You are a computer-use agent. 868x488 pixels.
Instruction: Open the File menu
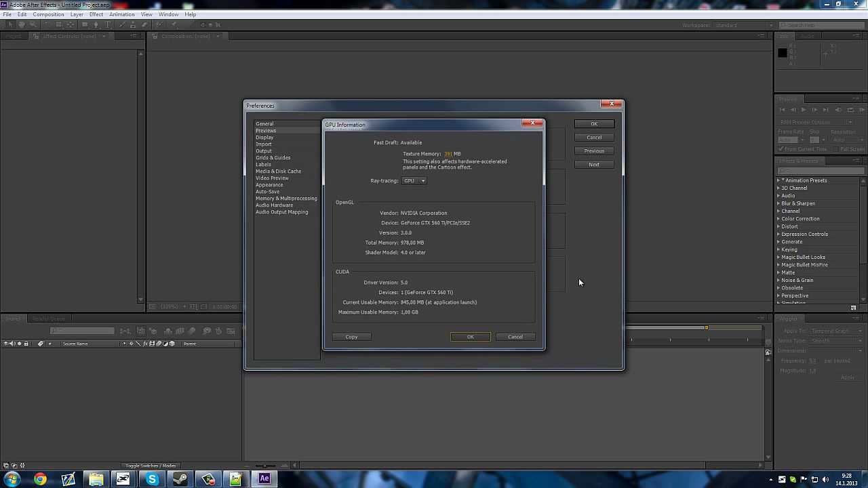click(x=7, y=14)
